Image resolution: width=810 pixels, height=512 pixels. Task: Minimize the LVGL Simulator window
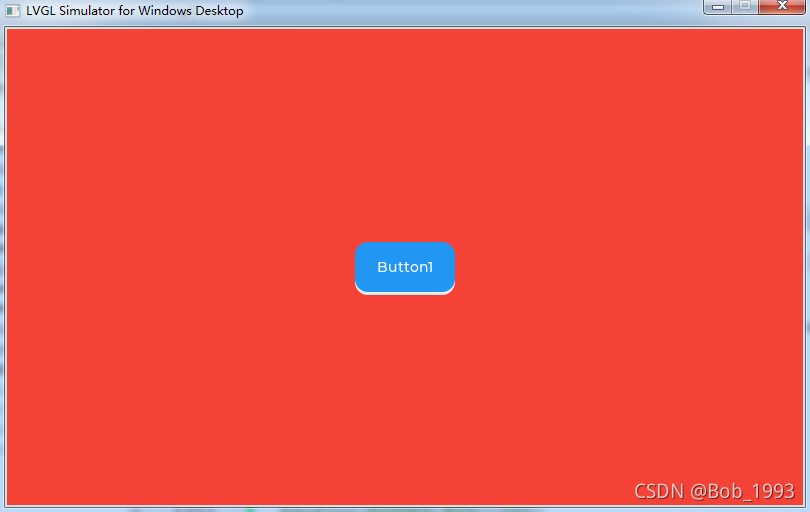pos(718,7)
